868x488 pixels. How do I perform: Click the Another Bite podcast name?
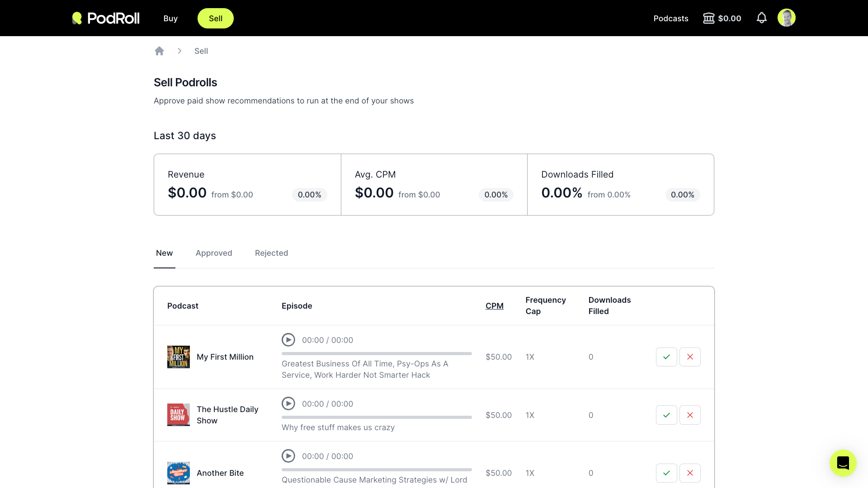220,473
